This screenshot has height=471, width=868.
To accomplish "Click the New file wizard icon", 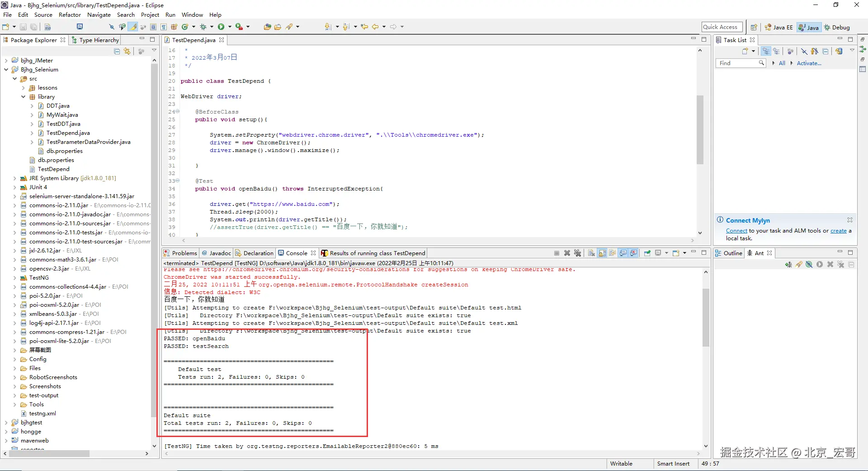I will 5,27.
